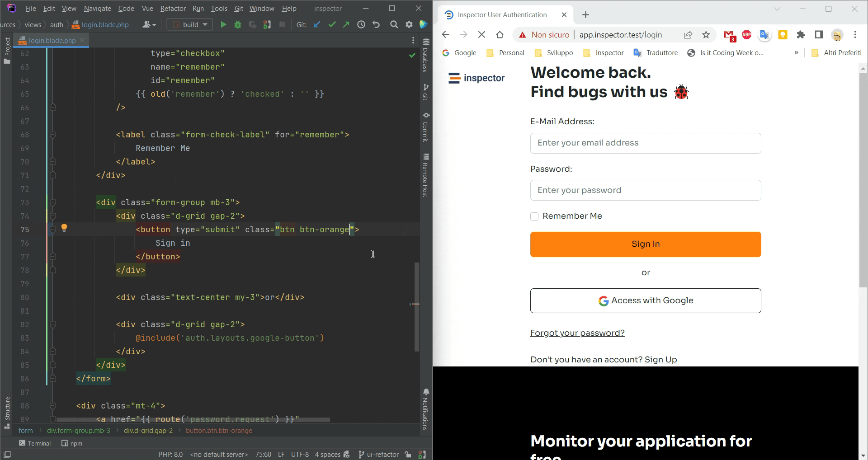The image size is (868, 460).
Task: Open Search Everywhere magnifier
Action: tap(394, 24)
